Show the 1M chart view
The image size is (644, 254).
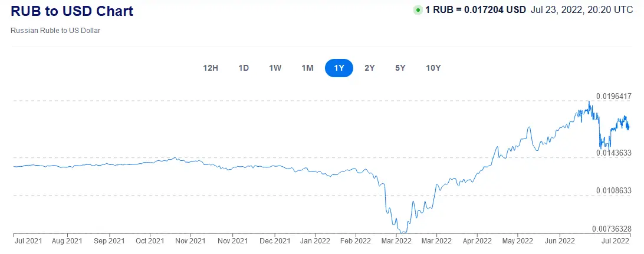click(307, 68)
